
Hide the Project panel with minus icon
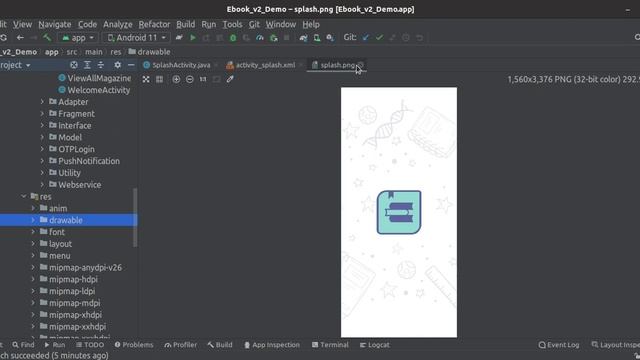tap(131, 65)
